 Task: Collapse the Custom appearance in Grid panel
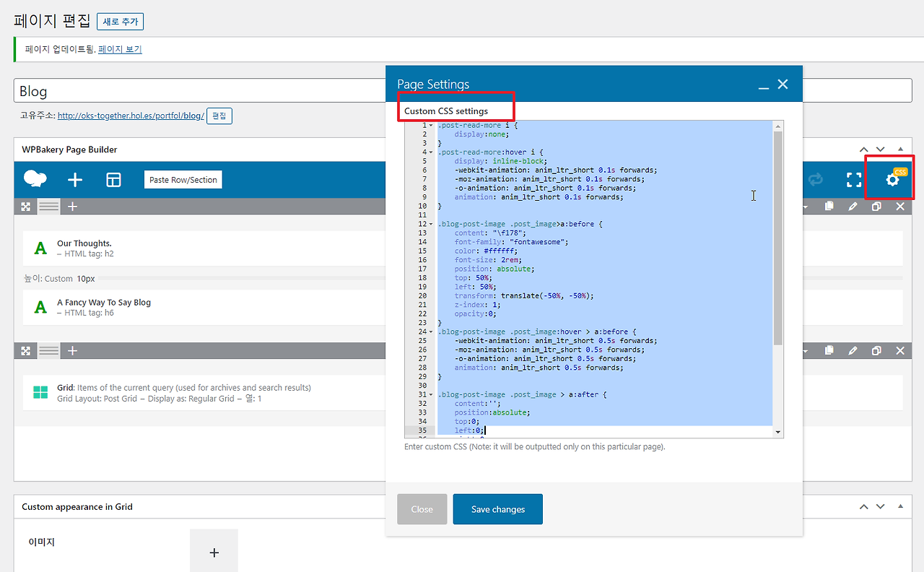(900, 507)
